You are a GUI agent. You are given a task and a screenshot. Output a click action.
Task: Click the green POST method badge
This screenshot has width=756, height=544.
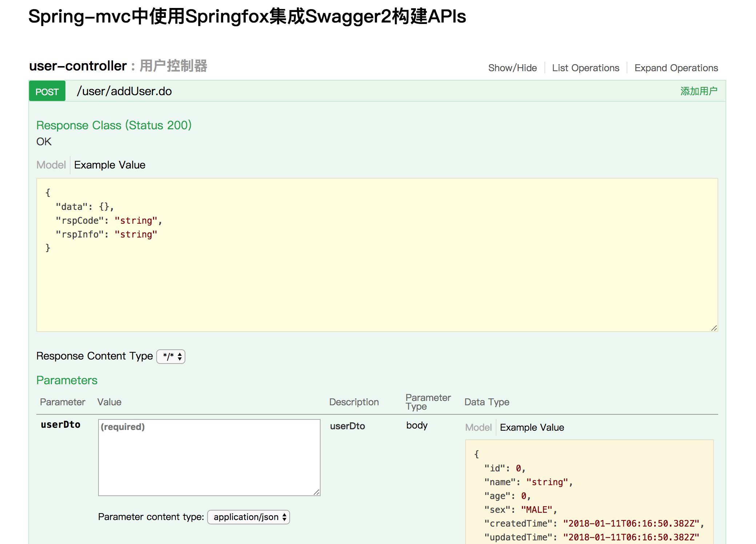click(47, 91)
